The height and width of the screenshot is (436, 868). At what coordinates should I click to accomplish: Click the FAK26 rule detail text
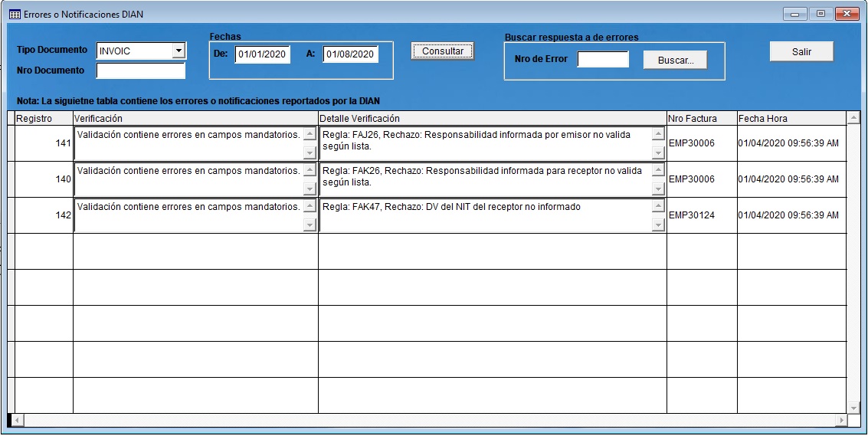point(482,177)
